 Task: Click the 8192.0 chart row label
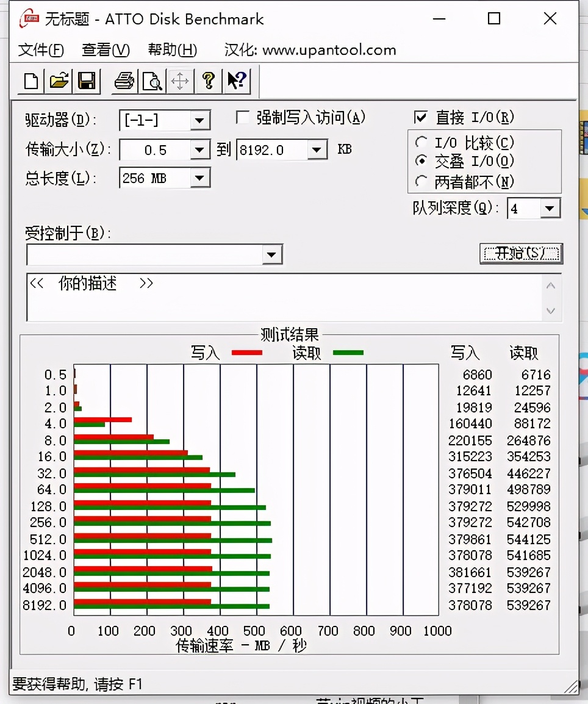(45, 605)
